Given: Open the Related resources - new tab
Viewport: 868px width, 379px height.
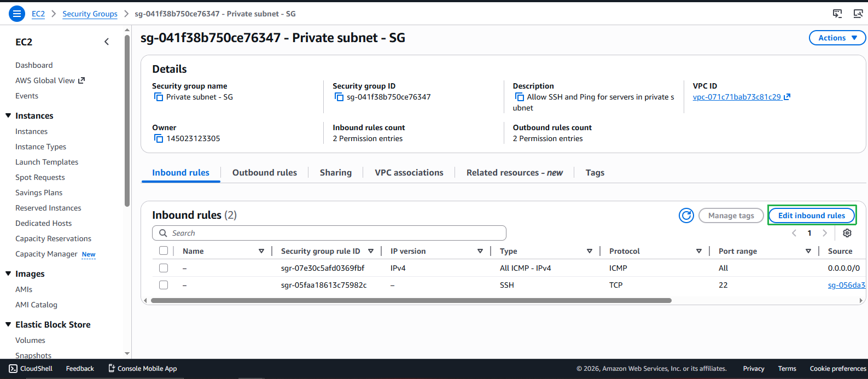Looking at the screenshot, I should pyautogui.click(x=515, y=173).
